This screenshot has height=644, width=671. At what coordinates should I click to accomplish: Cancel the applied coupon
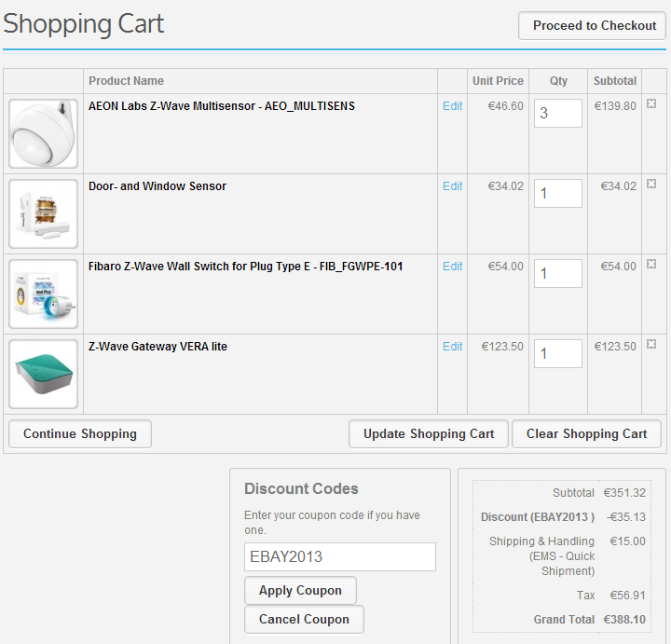point(304,619)
